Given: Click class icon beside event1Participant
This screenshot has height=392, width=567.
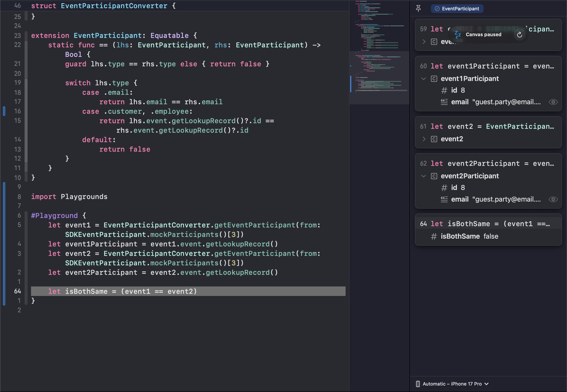Looking at the screenshot, I should point(434,79).
